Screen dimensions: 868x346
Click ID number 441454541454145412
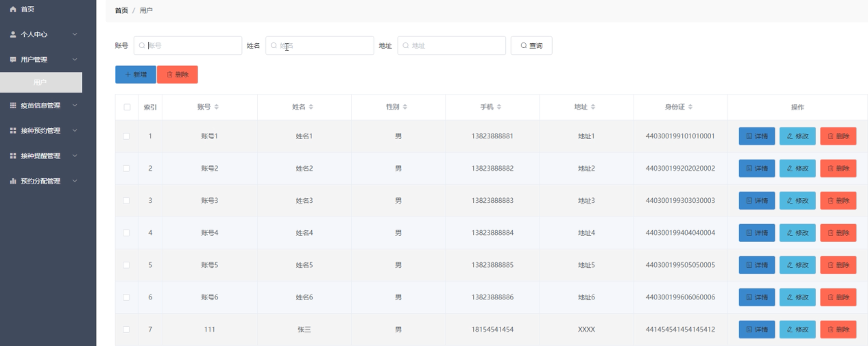680,330
